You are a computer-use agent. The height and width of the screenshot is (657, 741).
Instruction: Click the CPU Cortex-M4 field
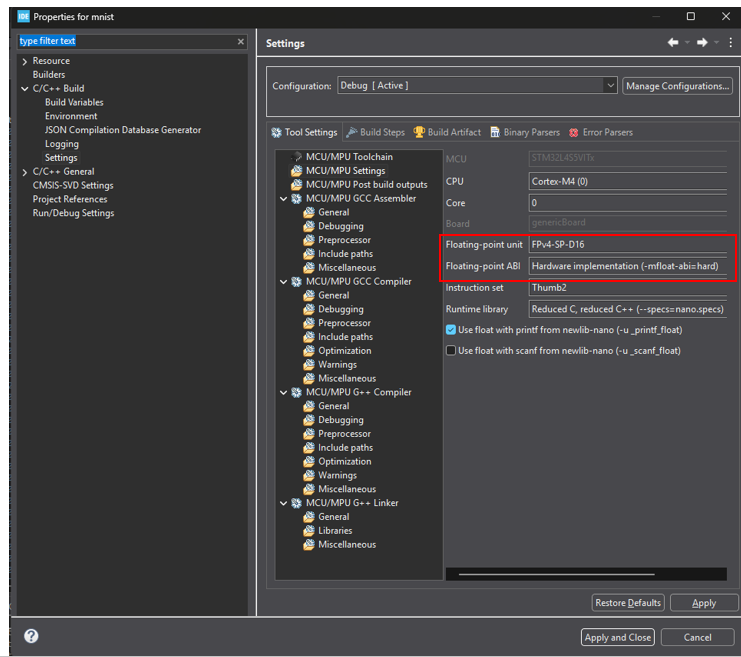627,182
